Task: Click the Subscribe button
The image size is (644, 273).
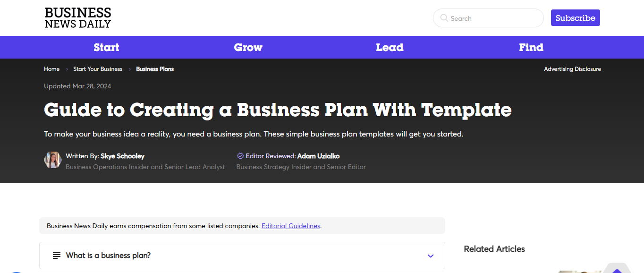Action: click(x=575, y=17)
